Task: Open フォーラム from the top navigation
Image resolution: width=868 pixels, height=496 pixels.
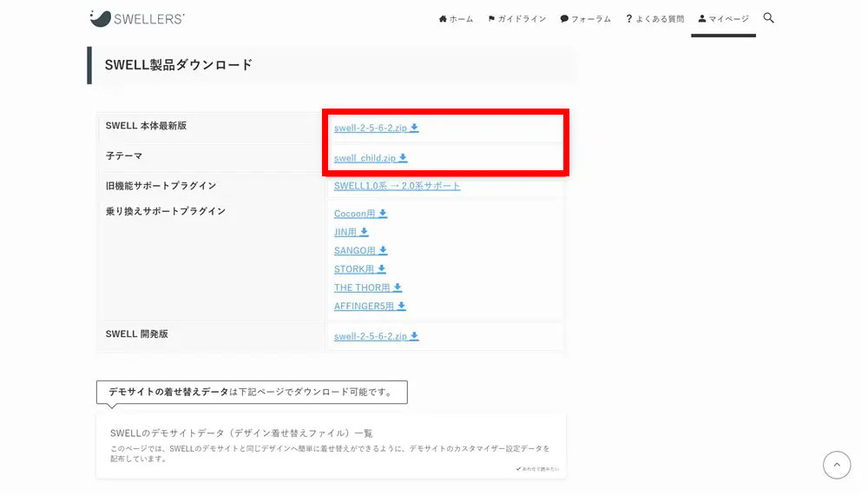Action: 585,19
